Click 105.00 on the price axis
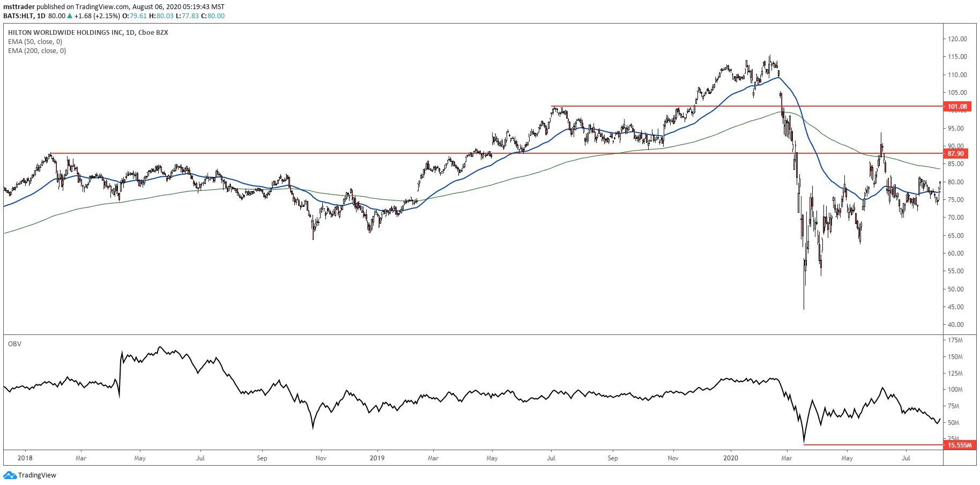 pyautogui.click(x=957, y=93)
